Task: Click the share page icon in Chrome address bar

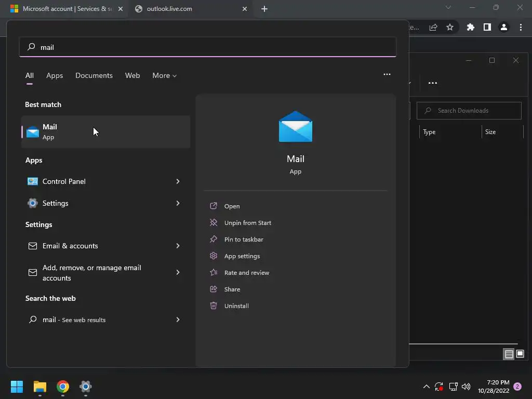Action: tap(433, 28)
